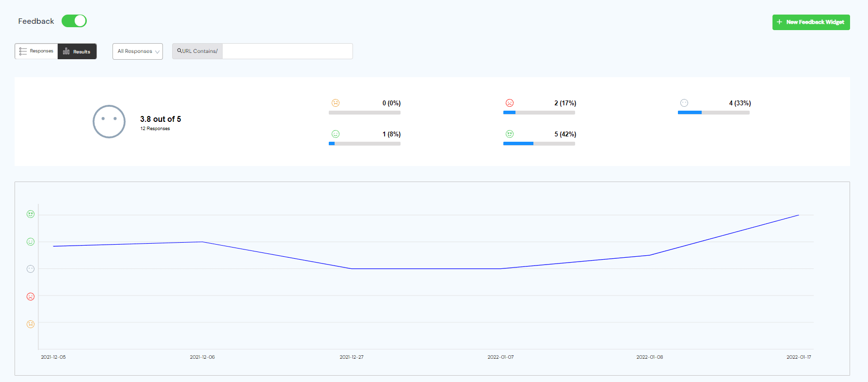
Task: Click the 2022-01-08 date label
Action: coord(650,357)
